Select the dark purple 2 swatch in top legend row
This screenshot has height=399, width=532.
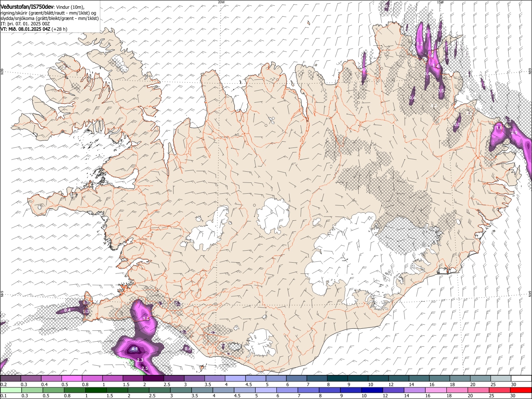click(x=153, y=378)
